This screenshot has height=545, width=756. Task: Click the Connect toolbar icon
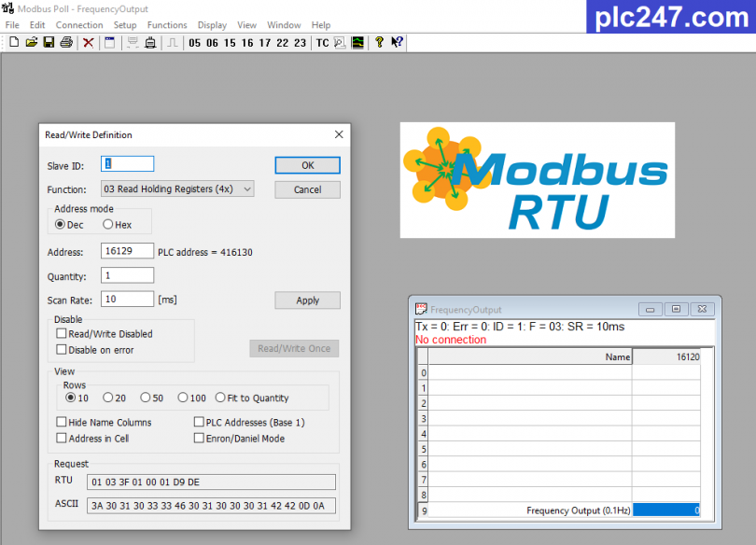(x=133, y=42)
